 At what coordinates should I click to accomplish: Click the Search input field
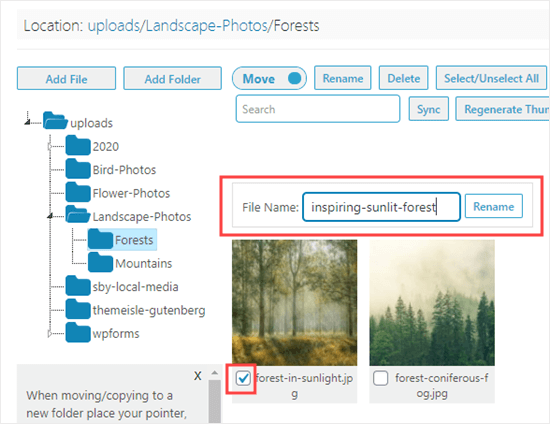pyautogui.click(x=318, y=109)
